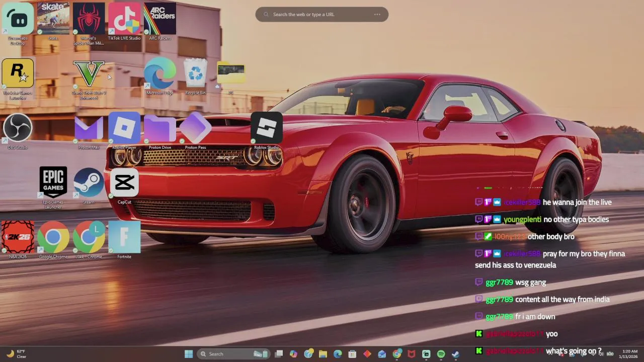
Task: Click username youngplenti in chat overlay
Action: tap(522, 219)
